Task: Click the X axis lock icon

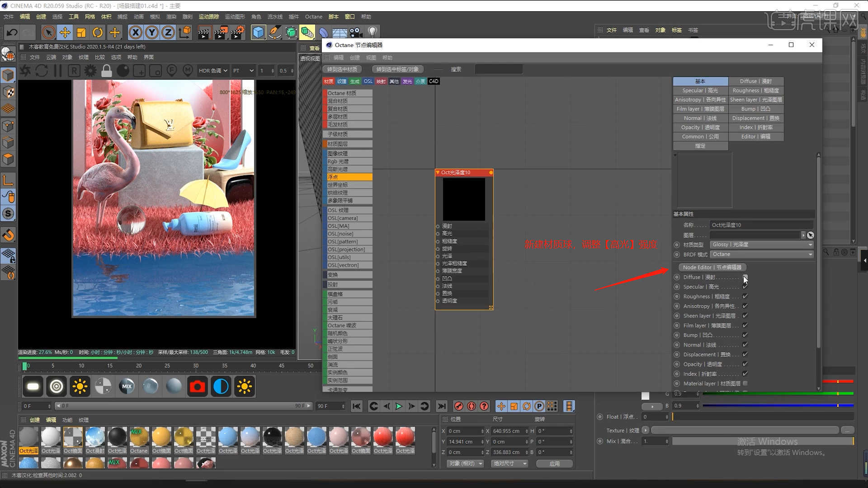Action: pos(135,33)
